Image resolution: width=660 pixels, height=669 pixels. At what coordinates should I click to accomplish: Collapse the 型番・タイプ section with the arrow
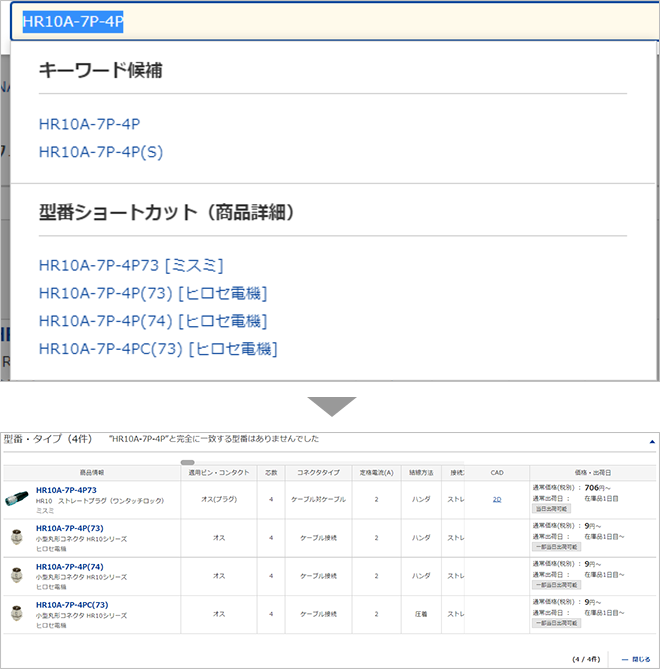652,440
